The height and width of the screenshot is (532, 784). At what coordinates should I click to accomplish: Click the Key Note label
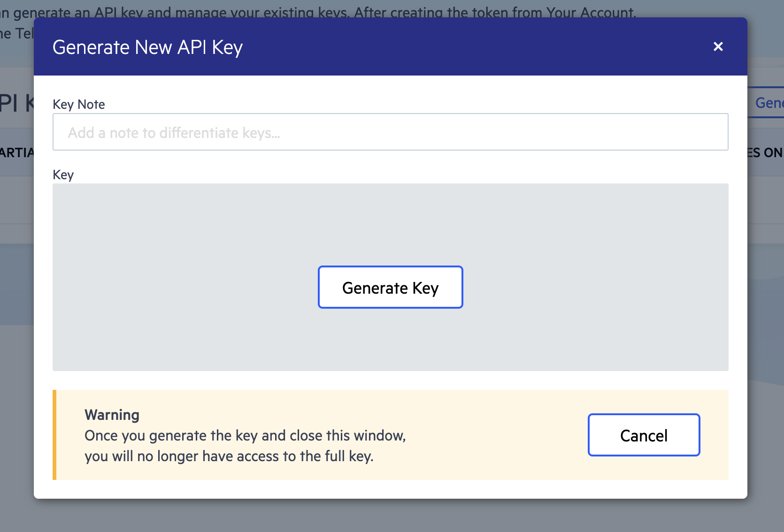78,104
